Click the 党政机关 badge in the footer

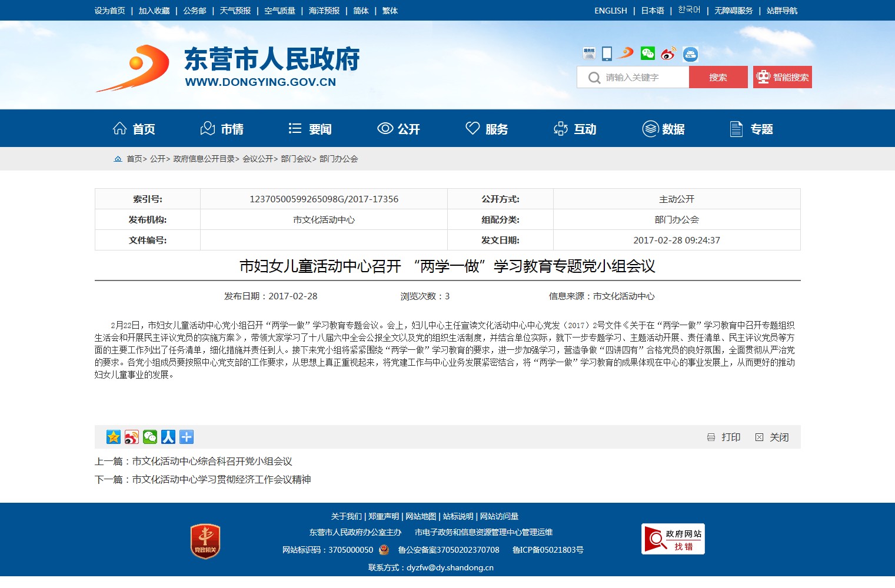tap(205, 541)
